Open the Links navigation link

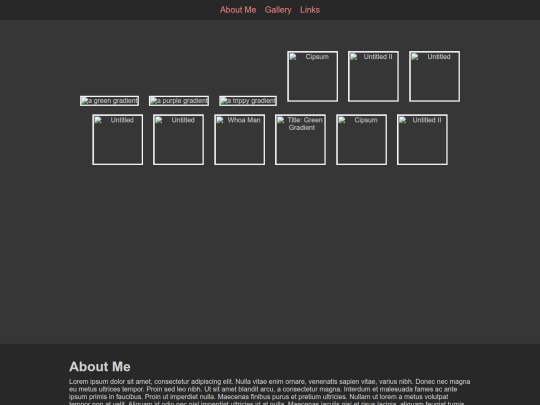pyautogui.click(x=310, y=10)
